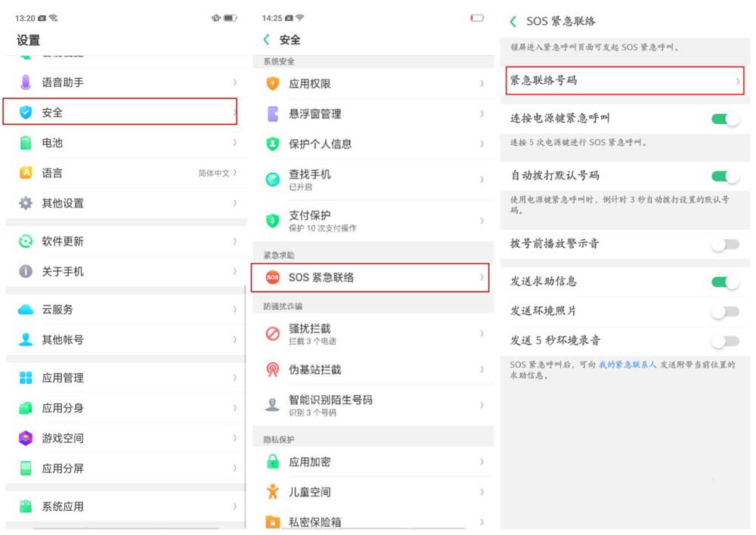Screen dimensions: 756x535
Task: Tap the SOS emergency contact red icon
Action: tap(273, 277)
